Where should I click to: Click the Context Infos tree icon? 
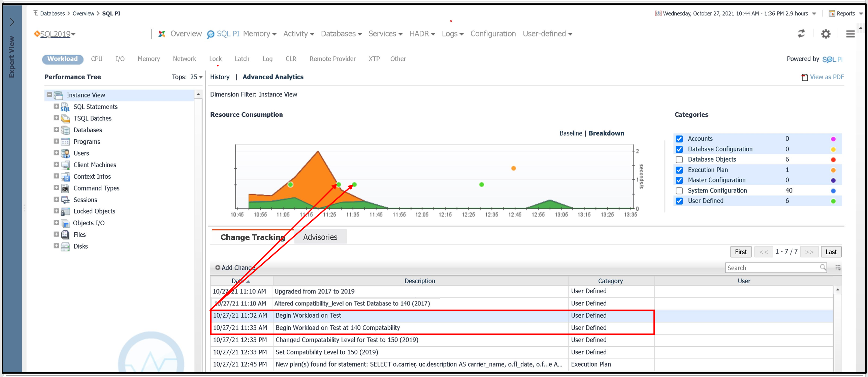65,177
